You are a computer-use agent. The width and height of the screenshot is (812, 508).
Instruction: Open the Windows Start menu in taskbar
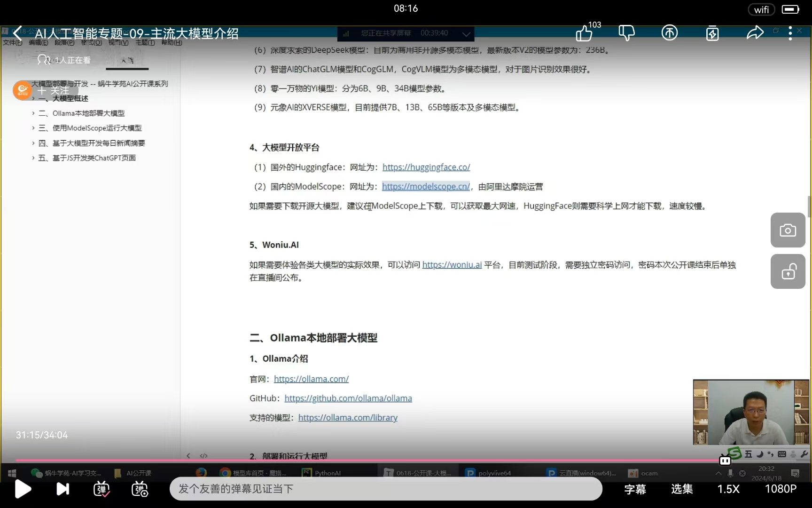coord(12,473)
